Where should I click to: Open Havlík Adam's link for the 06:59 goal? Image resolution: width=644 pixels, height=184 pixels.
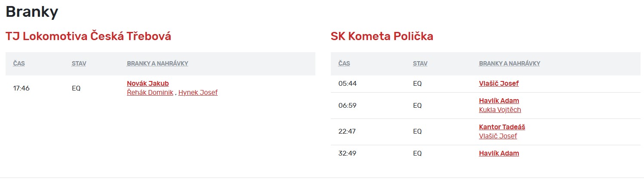[x=499, y=101]
